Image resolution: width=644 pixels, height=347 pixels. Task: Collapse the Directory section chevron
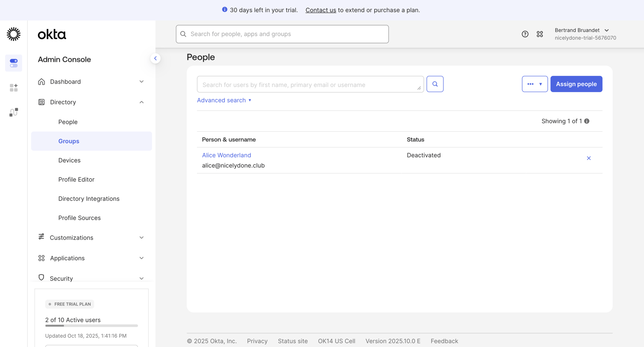click(x=141, y=102)
